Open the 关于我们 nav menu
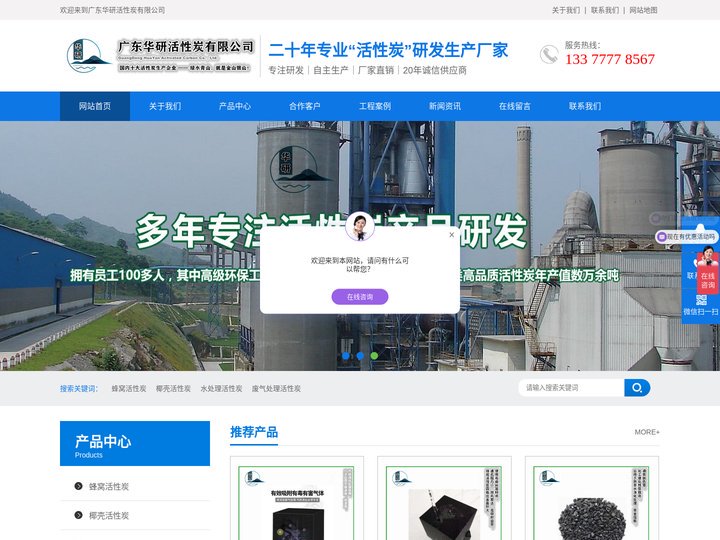720x540 pixels. (x=165, y=106)
